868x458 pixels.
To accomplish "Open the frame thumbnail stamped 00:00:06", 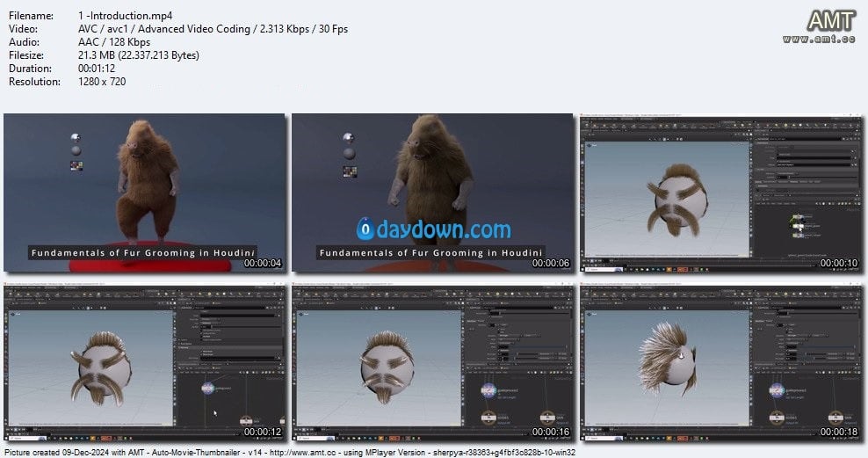I will (x=432, y=193).
